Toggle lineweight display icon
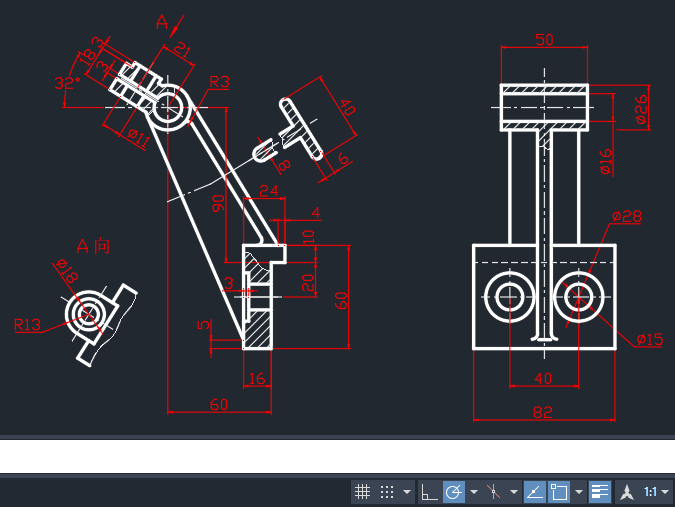The width and height of the screenshot is (675, 507). pos(600,492)
